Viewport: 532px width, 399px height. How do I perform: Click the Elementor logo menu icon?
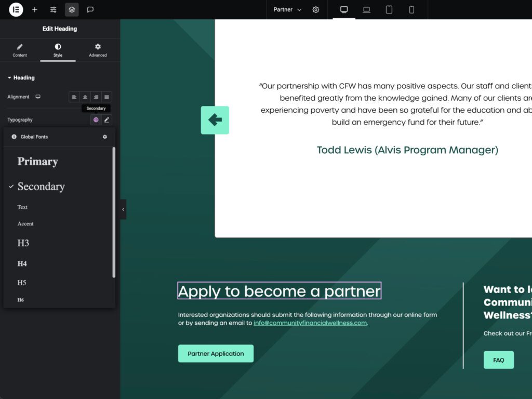(x=16, y=9)
